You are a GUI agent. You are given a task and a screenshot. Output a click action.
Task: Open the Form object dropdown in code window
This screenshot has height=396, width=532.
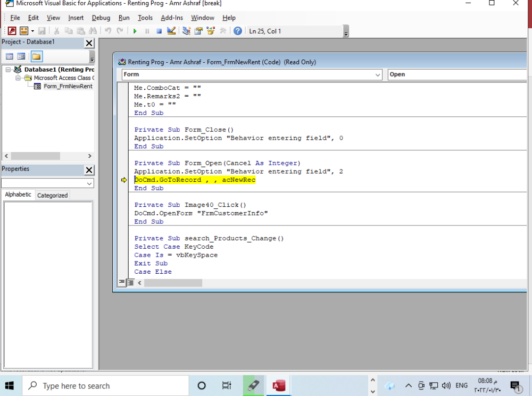(x=378, y=74)
